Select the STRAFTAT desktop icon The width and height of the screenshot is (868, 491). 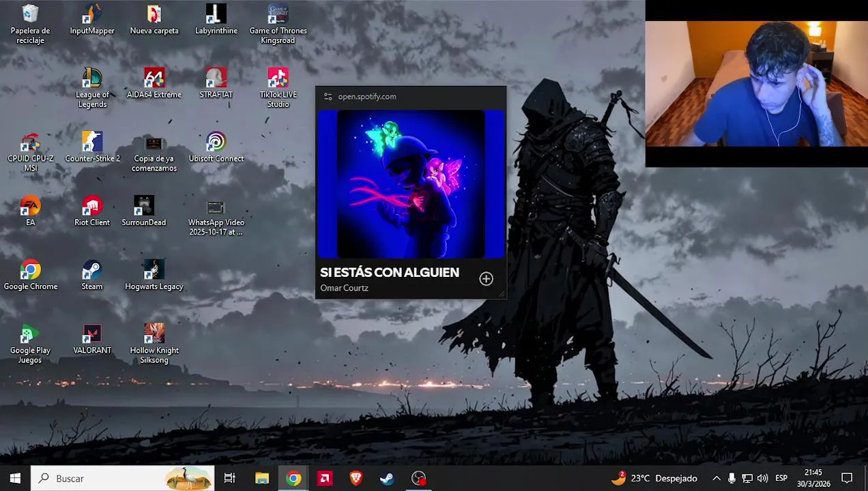(216, 83)
